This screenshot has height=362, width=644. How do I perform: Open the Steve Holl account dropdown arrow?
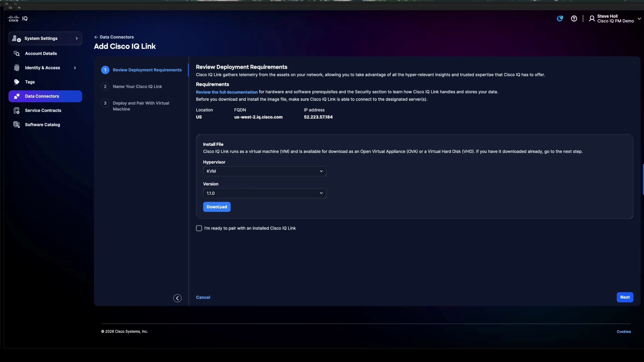coord(639,19)
